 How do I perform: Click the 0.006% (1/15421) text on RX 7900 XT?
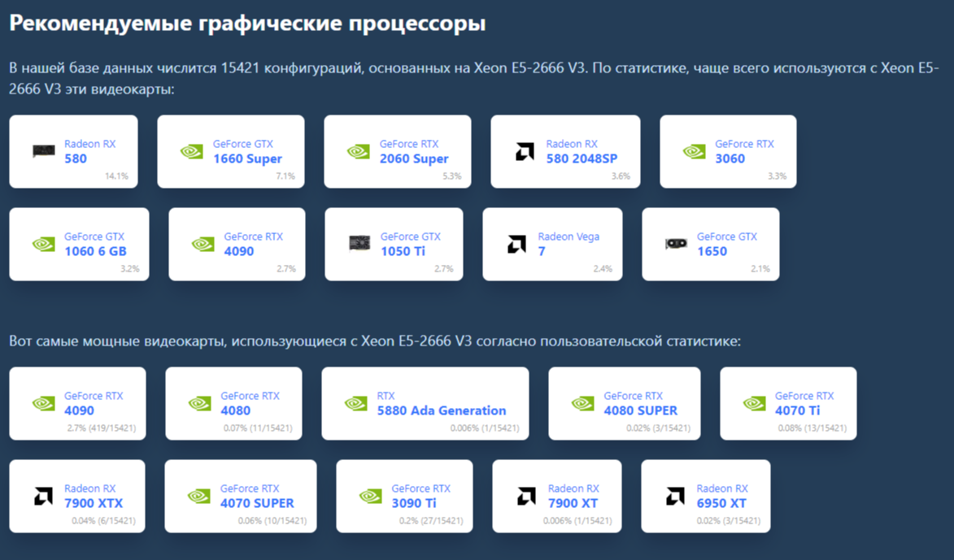pos(578,521)
